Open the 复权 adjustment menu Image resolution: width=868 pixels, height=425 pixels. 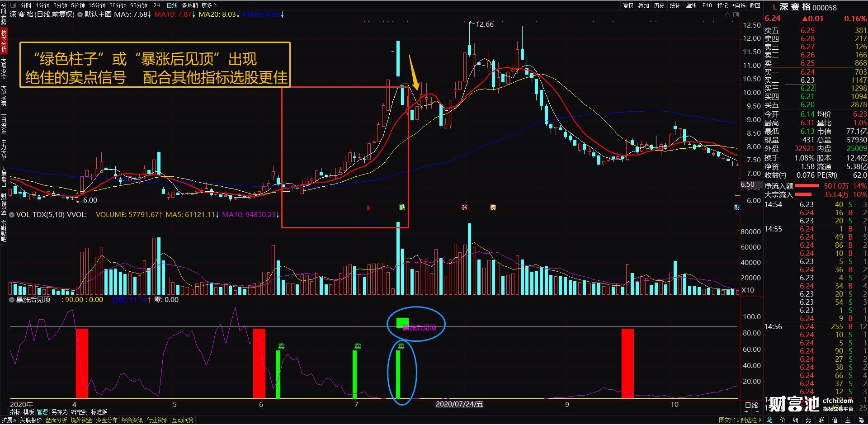pos(628,5)
